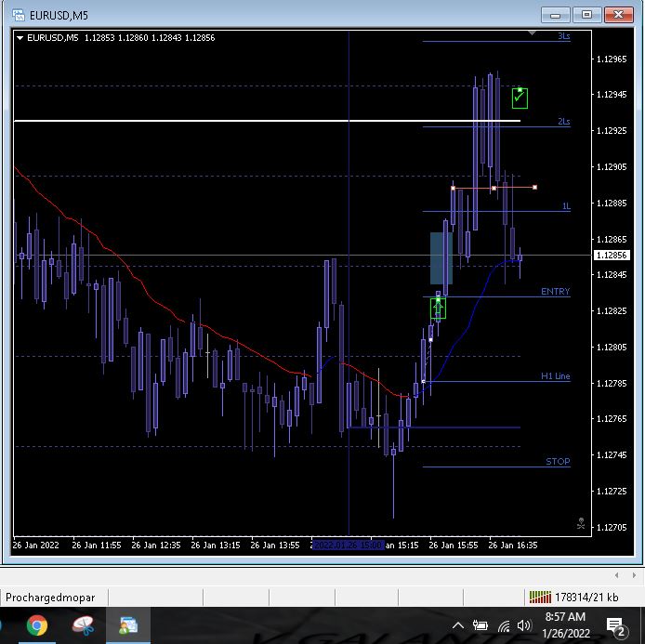Click the middle handle of the orange trendline

pyautogui.click(x=494, y=188)
